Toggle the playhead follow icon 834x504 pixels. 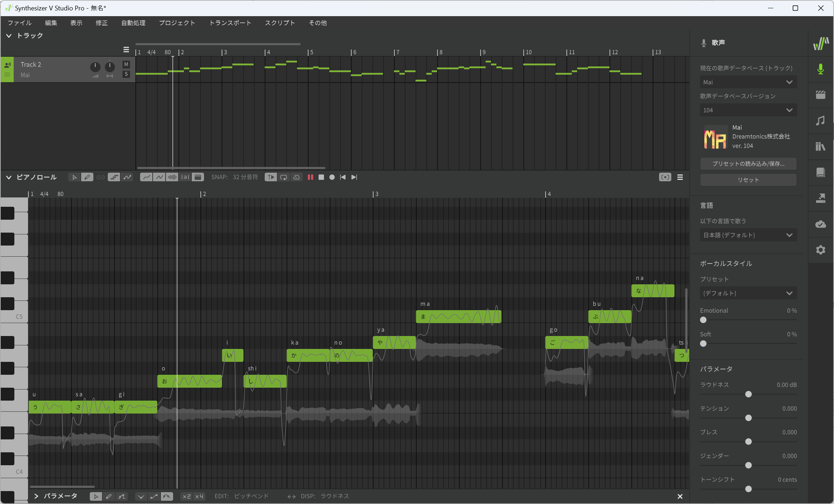click(x=271, y=177)
